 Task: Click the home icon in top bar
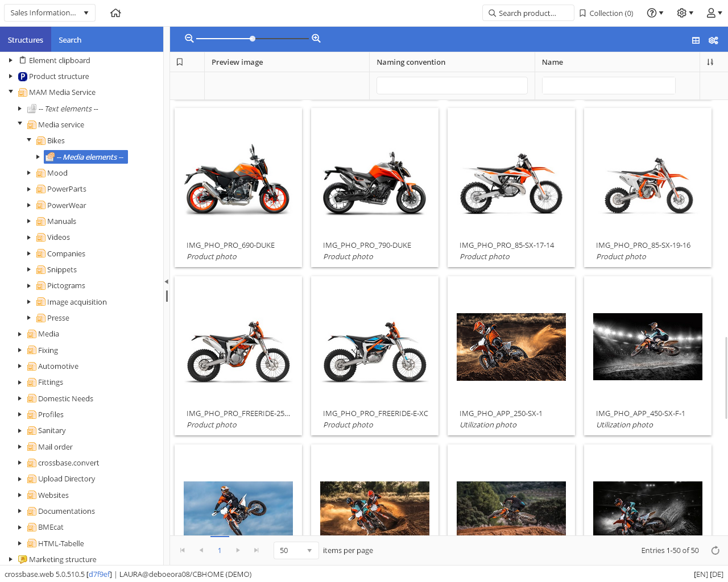click(x=115, y=13)
